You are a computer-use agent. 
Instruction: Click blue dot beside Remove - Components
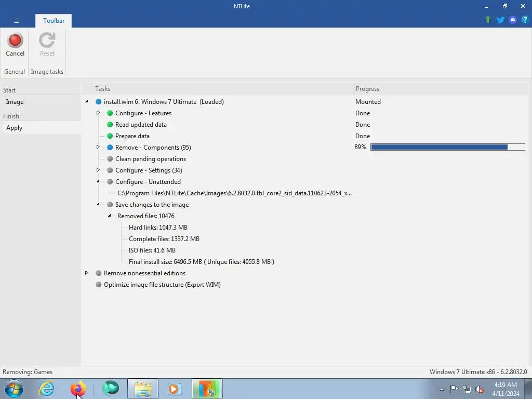[110, 148]
